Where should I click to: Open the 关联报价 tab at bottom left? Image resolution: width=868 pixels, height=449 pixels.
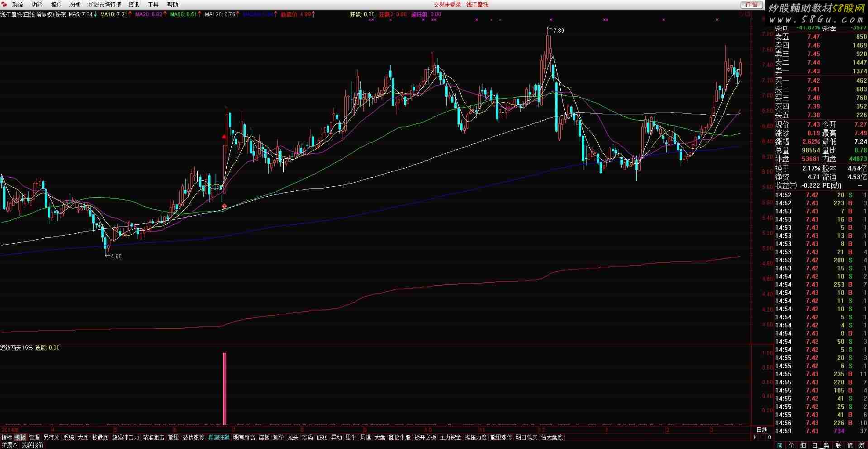click(x=33, y=445)
